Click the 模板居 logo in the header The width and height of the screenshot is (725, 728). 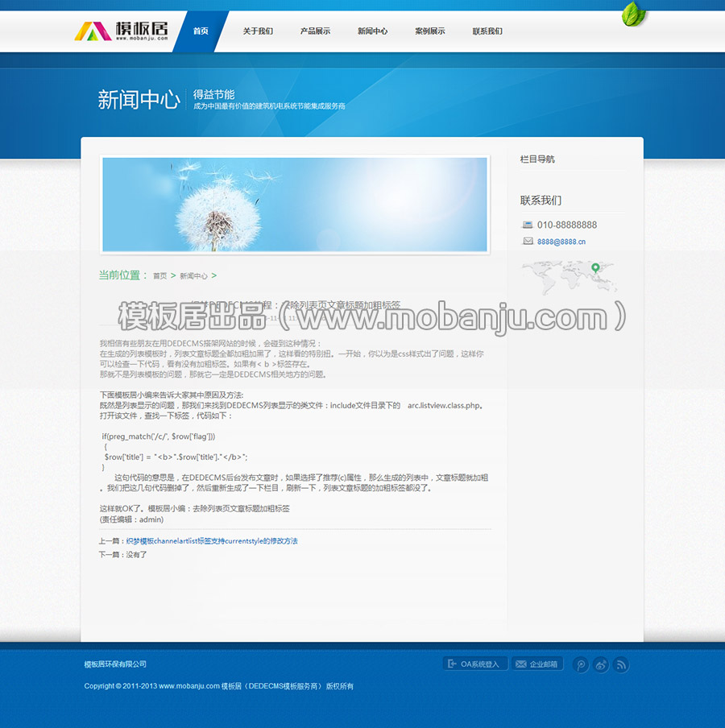122,31
